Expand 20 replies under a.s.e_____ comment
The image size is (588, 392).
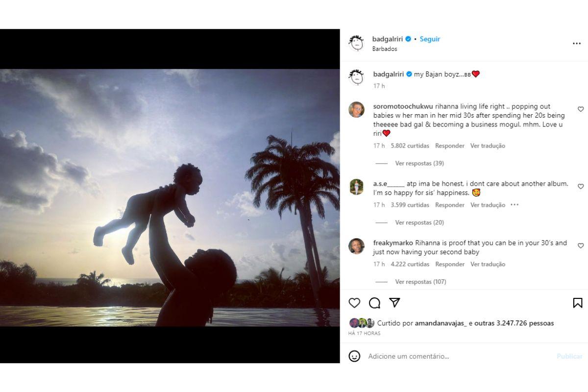(x=419, y=222)
